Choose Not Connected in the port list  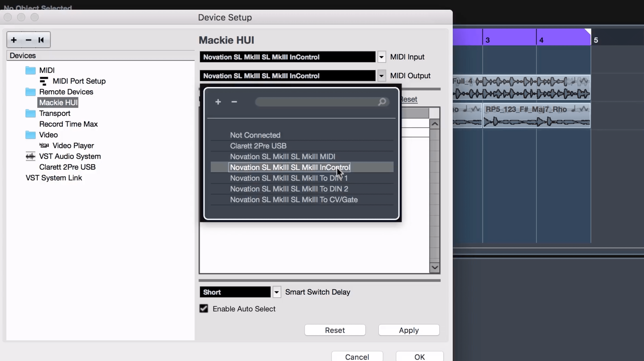302,135
